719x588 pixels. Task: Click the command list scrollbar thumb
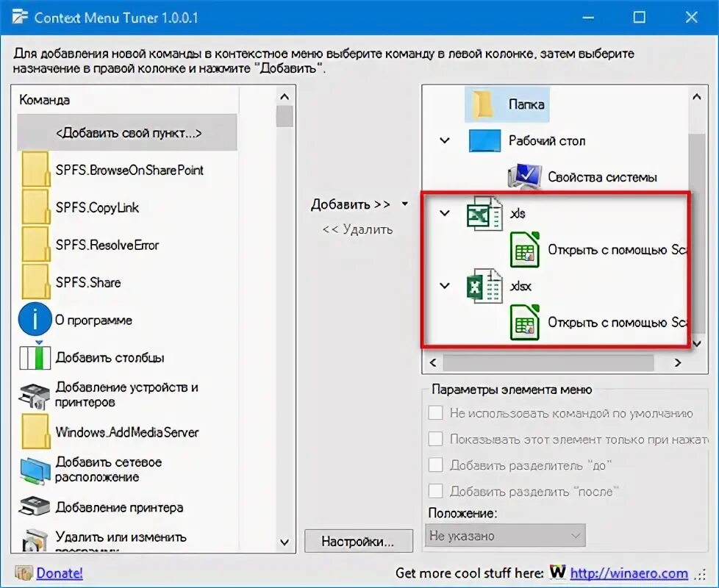tap(285, 116)
